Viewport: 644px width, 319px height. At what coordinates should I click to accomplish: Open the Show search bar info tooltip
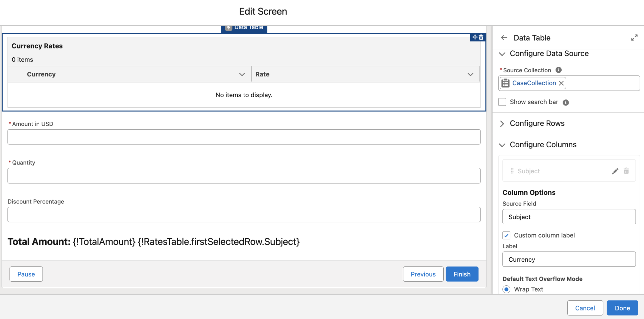(566, 102)
